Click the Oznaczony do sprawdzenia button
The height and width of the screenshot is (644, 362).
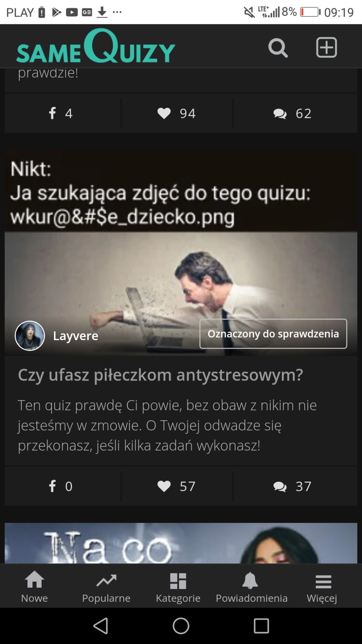point(273,334)
